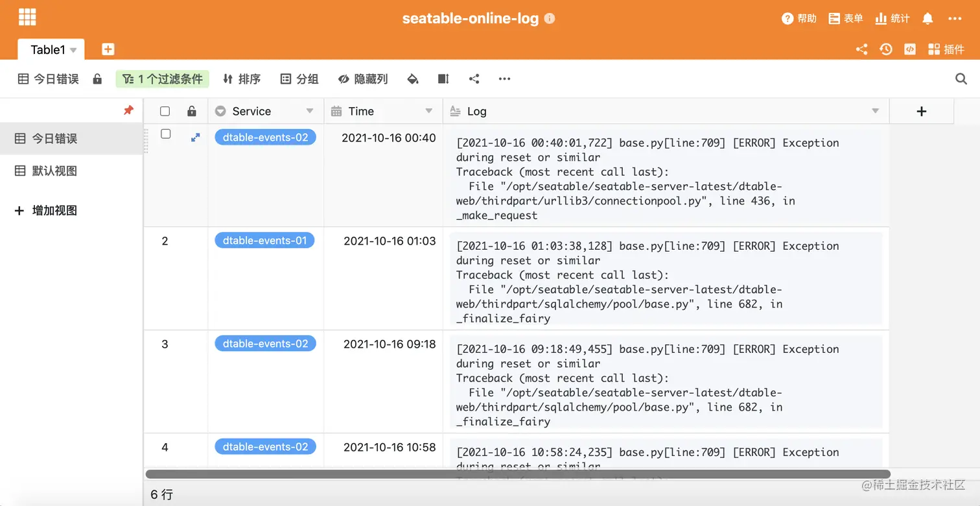Open the 统计 statistics option
The width and height of the screenshot is (980, 506).
click(892, 18)
